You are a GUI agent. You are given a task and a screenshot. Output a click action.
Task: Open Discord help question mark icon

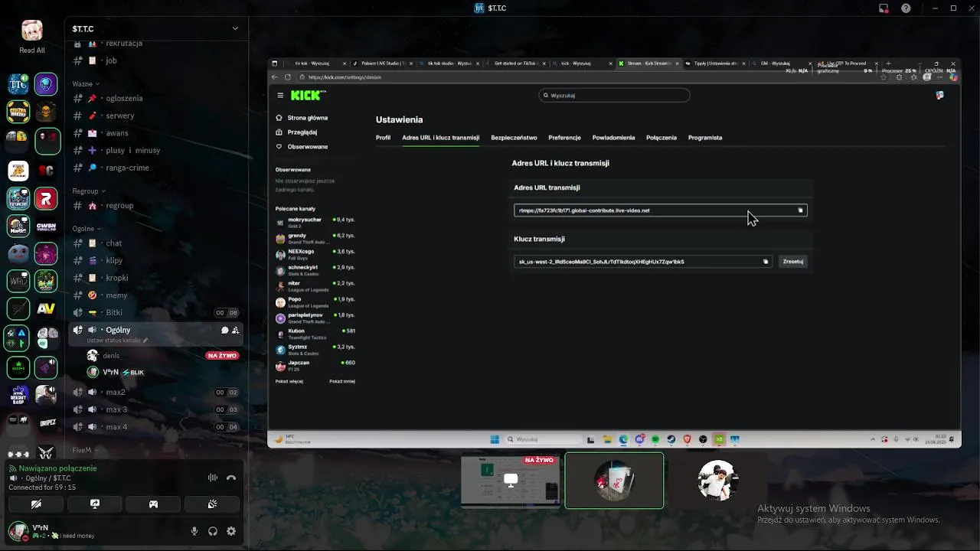coord(906,8)
